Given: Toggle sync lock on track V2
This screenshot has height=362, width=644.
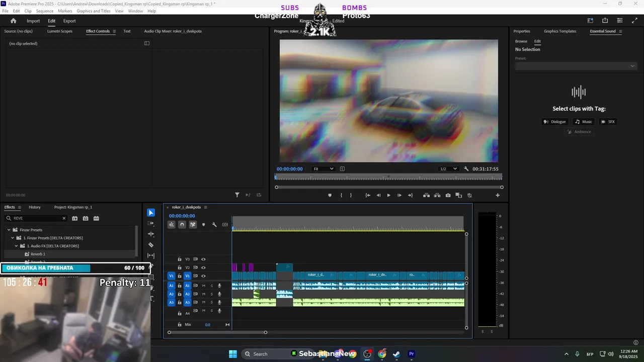Looking at the screenshot, I should click(195, 267).
